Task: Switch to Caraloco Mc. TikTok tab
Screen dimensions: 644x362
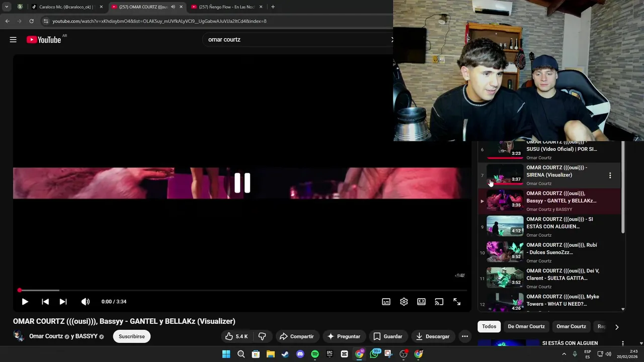Action: [x=65, y=7]
